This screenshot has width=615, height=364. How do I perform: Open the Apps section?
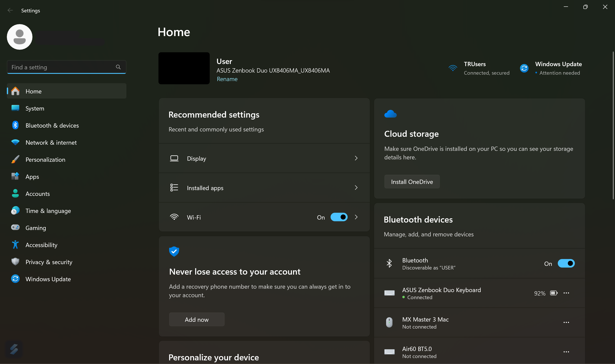pos(66,176)
